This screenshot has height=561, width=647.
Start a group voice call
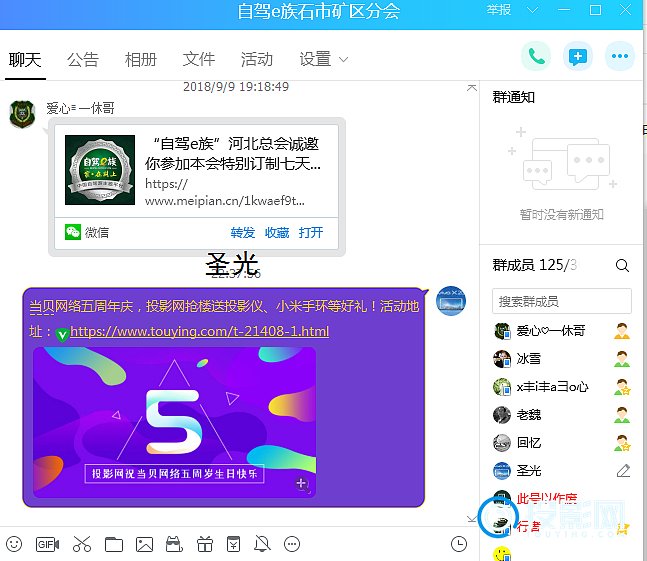pyautogui.click(x=536, y=56)
